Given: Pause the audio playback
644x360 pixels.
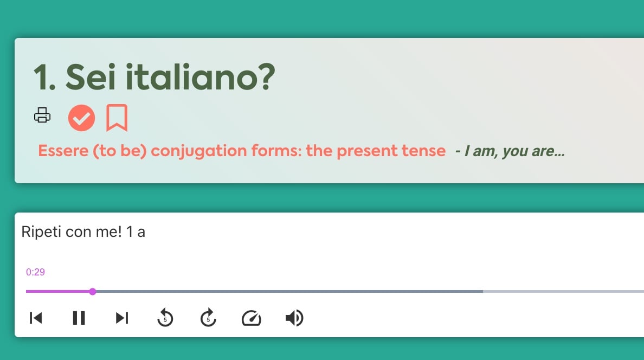Looking at the screenshot, I should 79,318.
